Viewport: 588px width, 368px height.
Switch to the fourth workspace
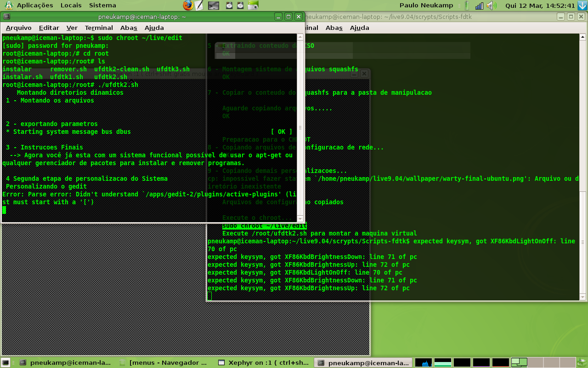[x=568, y=362]
